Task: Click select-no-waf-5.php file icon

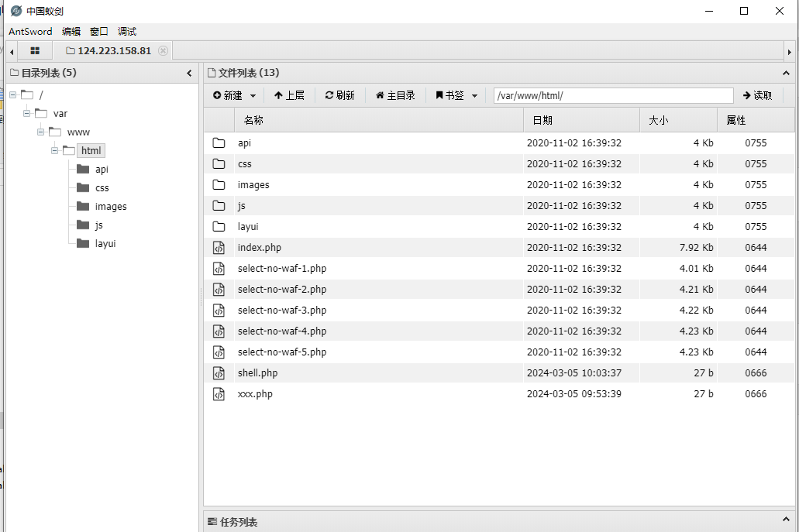Action: (x=219, y=352)
